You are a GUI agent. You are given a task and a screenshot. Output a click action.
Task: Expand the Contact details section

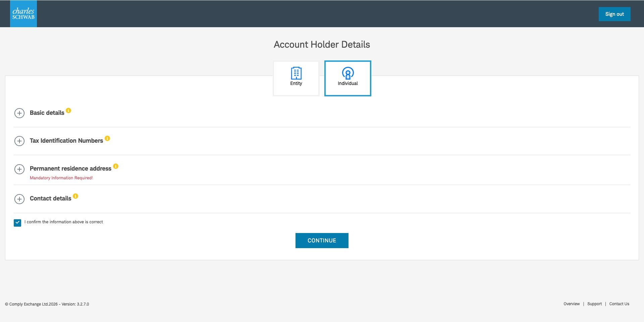coord(19,199)
